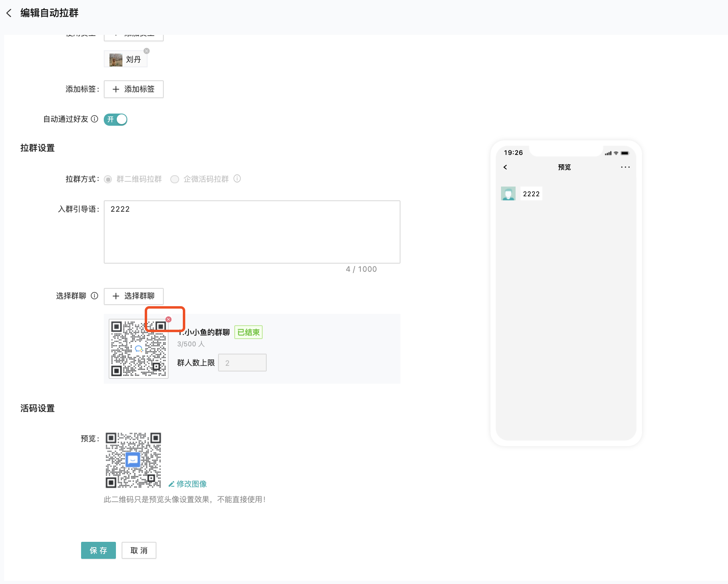Click the 保存 button

[x=98, y=550]
